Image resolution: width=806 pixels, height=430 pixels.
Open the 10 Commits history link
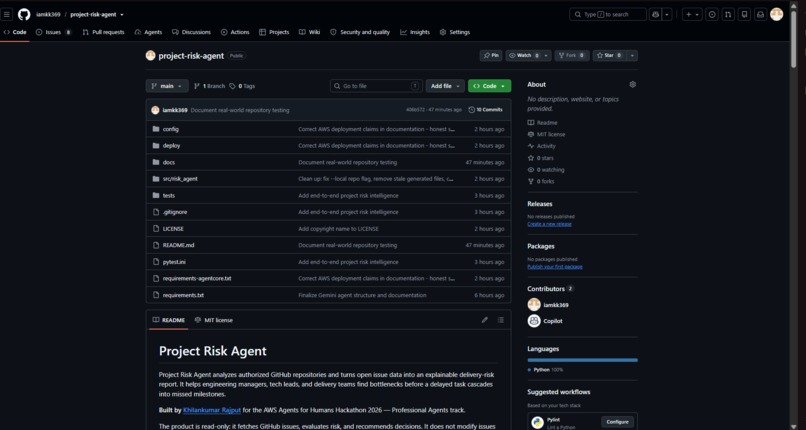click(486, 110)
